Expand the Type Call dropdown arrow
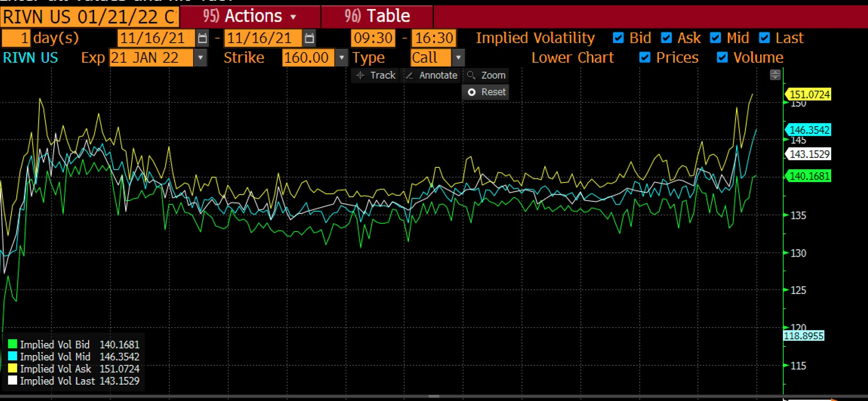The width and height of the screenshot is (868, 401). [x=459, y=58]
